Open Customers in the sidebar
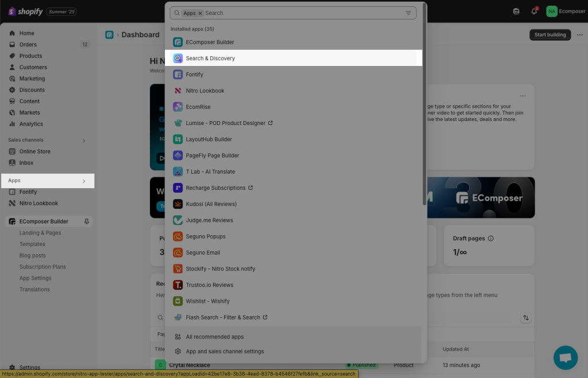Viewport: 588px width, 378px height. (33, 67)
